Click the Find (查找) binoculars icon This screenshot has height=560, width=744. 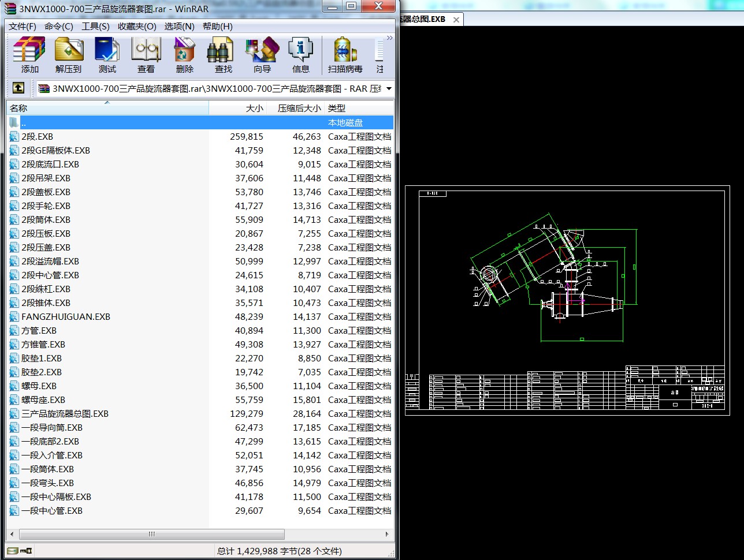click(224, 55)
